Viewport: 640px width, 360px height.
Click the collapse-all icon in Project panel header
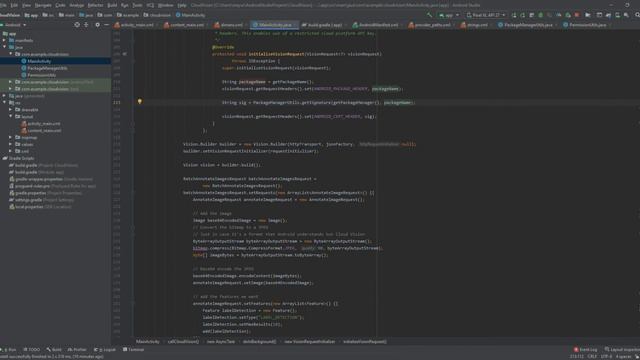86,25
